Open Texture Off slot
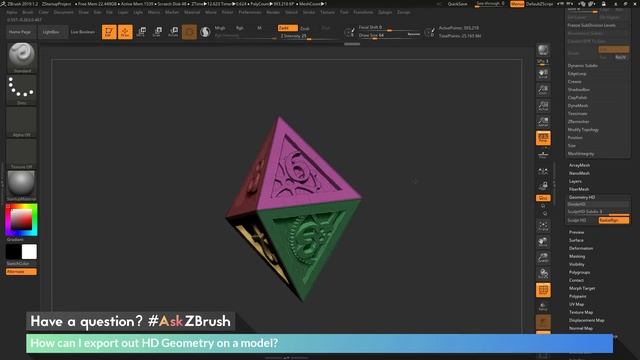 [x=22, y=154]
